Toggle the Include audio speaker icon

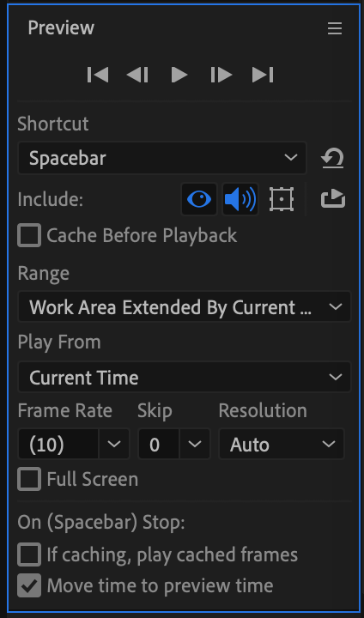point(240,199)
